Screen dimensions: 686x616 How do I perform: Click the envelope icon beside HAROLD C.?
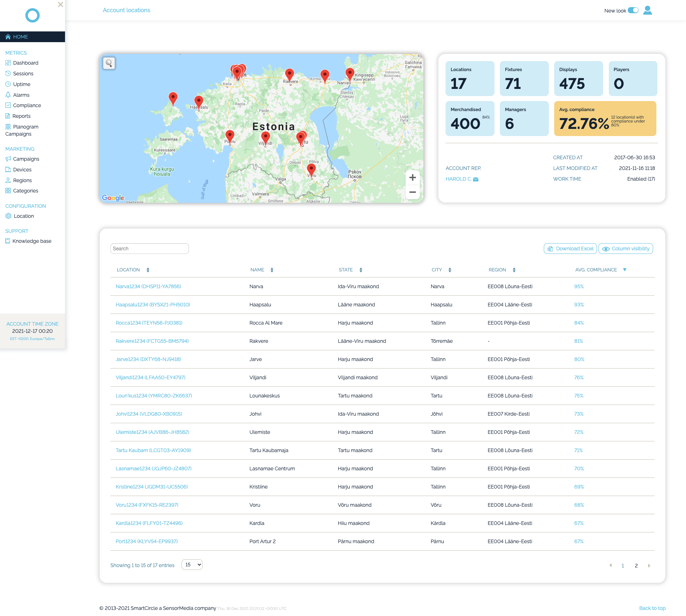[x=476, y=179]
